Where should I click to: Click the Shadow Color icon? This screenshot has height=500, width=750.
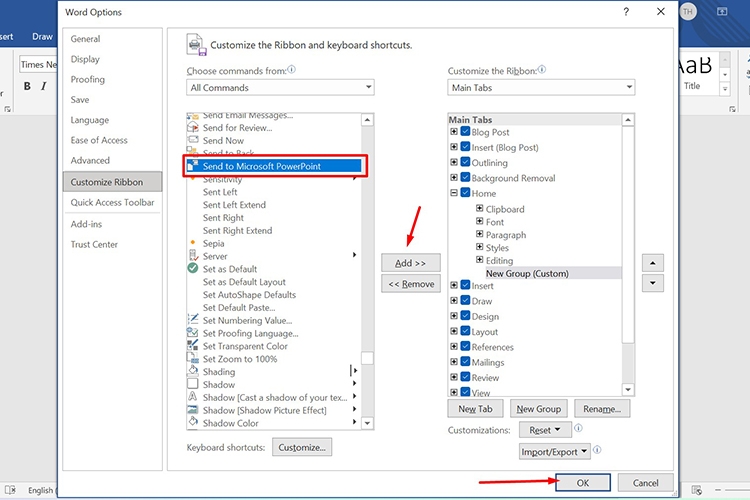(x=193, y=422)
